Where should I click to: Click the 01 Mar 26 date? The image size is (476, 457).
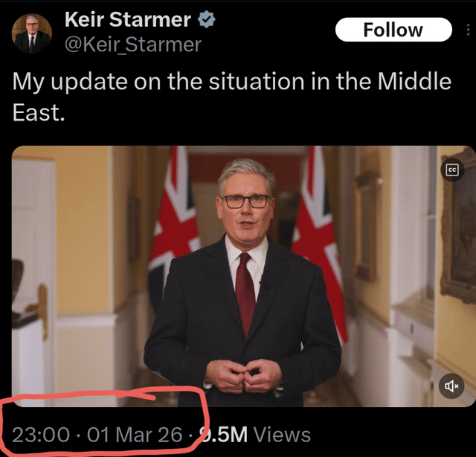(x=135, y=435)
